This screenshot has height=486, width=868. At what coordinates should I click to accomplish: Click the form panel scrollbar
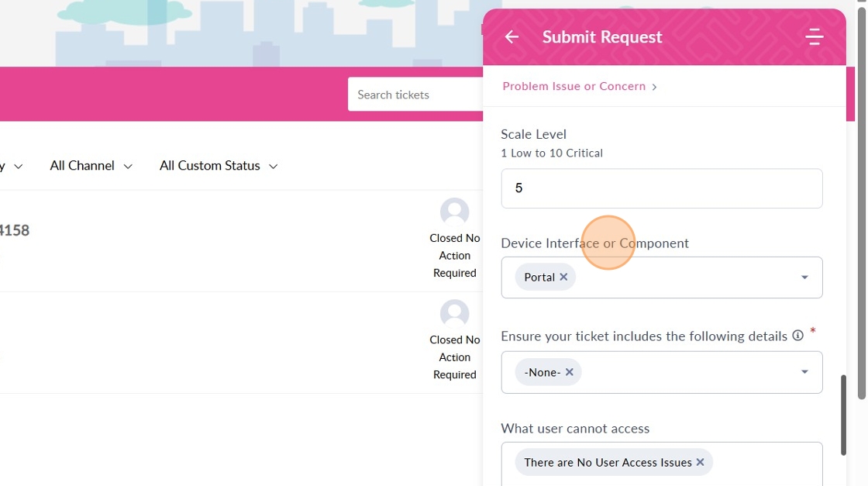pyautogui.click(x=843, y=415)
